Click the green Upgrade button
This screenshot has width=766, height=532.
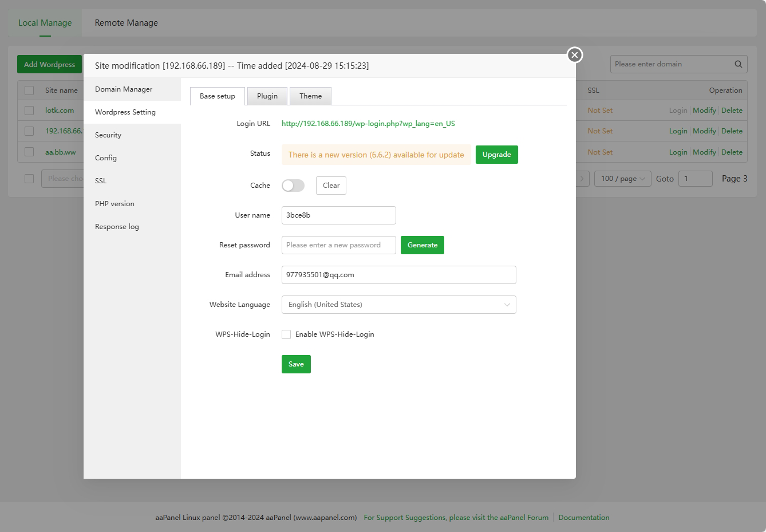click(x=496, y=155)
